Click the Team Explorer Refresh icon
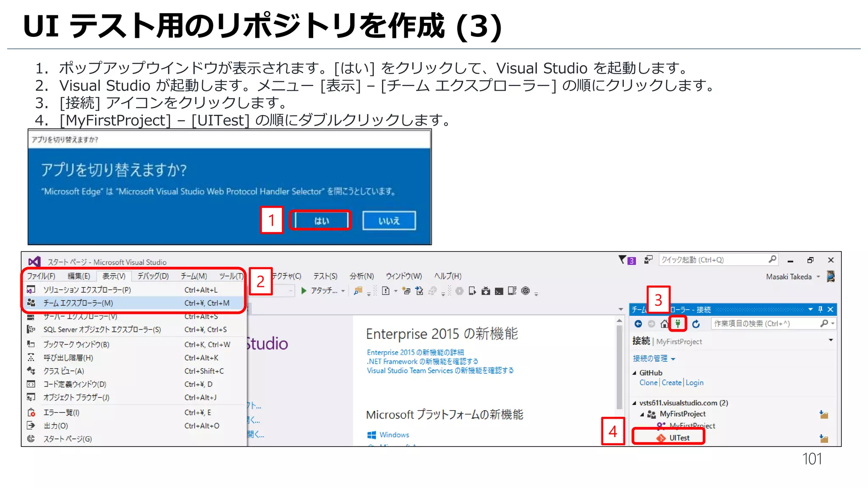Screen dimensions: 868x488 [696, 324]
